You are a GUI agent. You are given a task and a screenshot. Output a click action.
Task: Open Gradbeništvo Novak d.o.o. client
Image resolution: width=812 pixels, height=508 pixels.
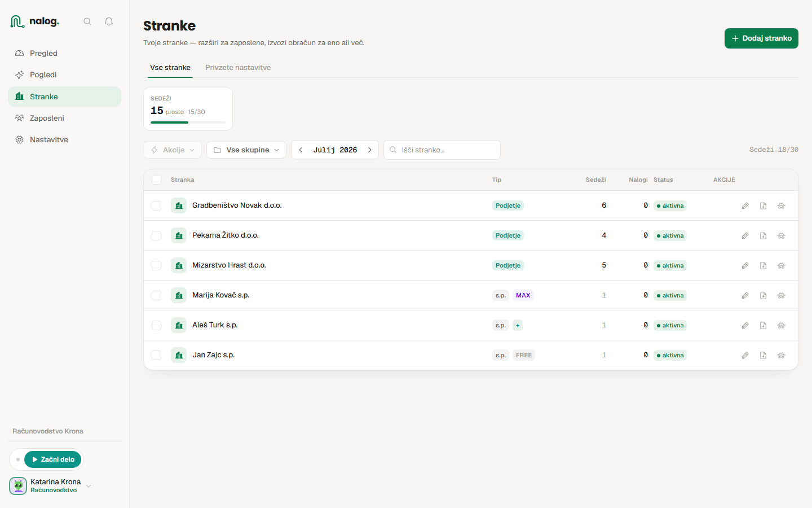[x=237, y=205]
